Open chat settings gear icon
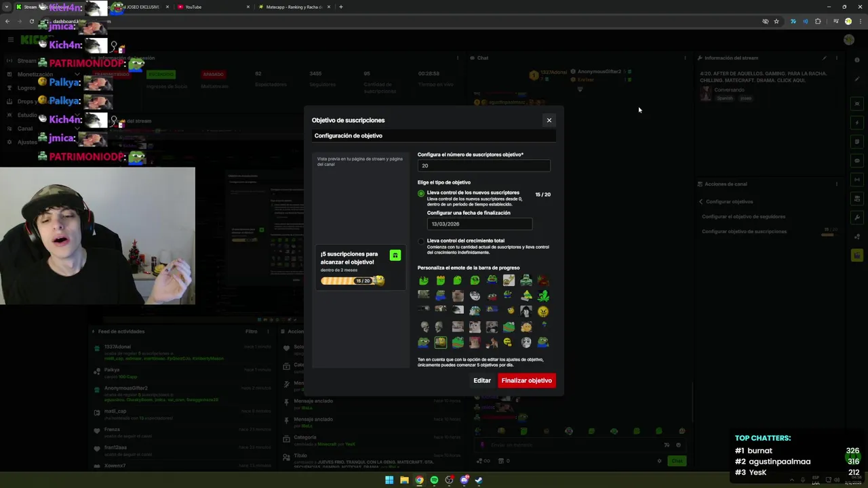This screenshot has height=488, width=868. coord(659,461)
